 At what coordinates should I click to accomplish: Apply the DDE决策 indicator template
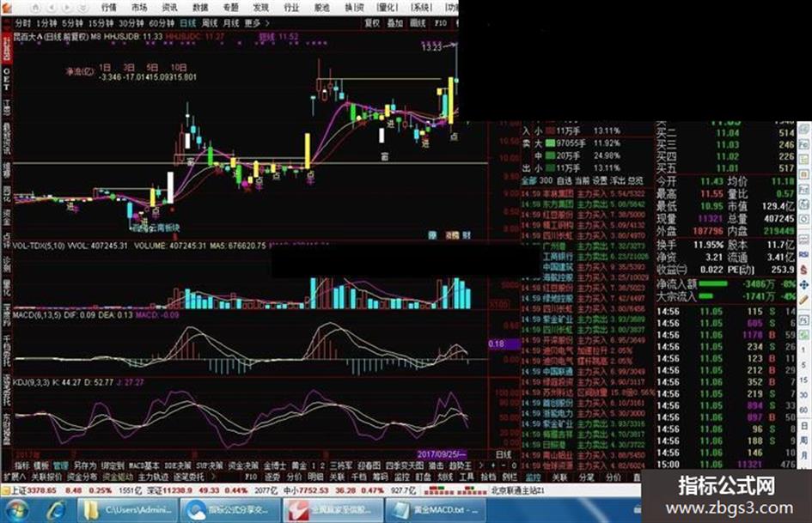pyautogui.click(x=178, y=466)
